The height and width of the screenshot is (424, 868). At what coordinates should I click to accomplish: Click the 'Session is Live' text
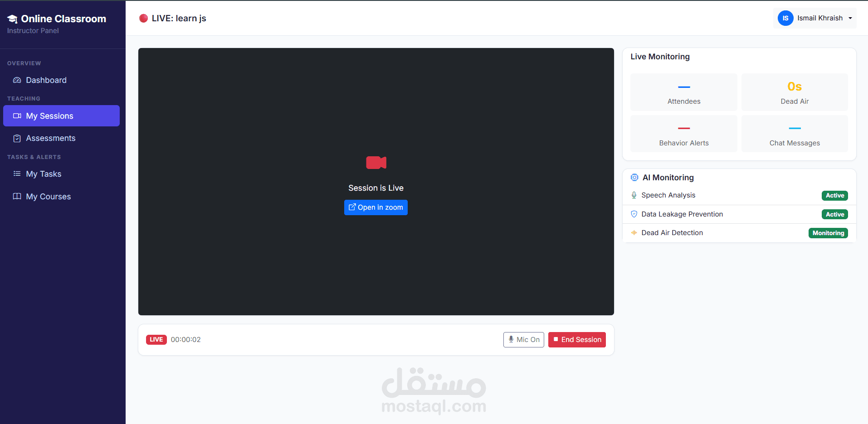pos(376,188)
